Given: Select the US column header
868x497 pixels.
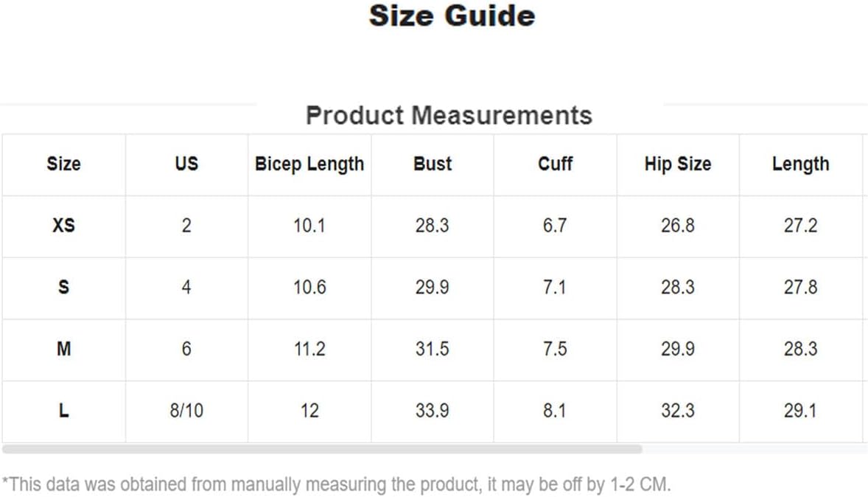Looking at the screenshot, I should 186,164.
